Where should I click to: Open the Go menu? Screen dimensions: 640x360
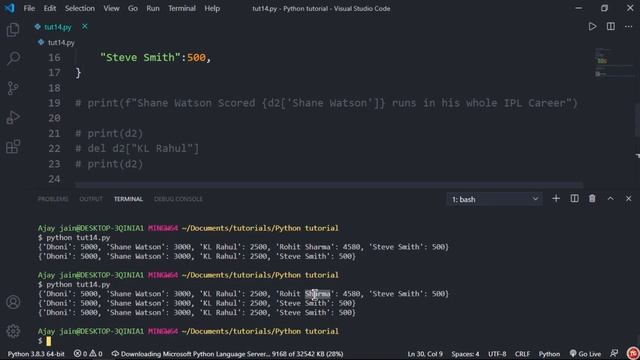tap(133, 8)
